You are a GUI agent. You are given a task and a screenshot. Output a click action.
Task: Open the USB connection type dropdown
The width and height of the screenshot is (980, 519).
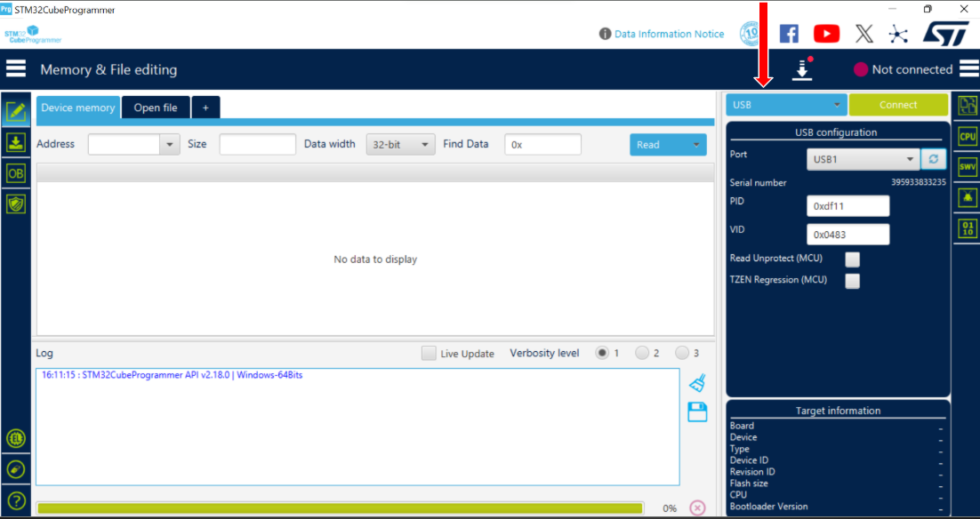[x=786, y=105]
